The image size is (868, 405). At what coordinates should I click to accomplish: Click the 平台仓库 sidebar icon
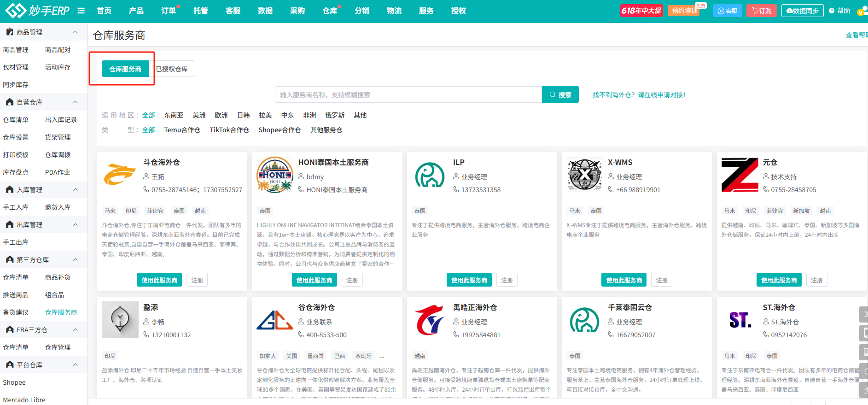click(x=9, y=364)
